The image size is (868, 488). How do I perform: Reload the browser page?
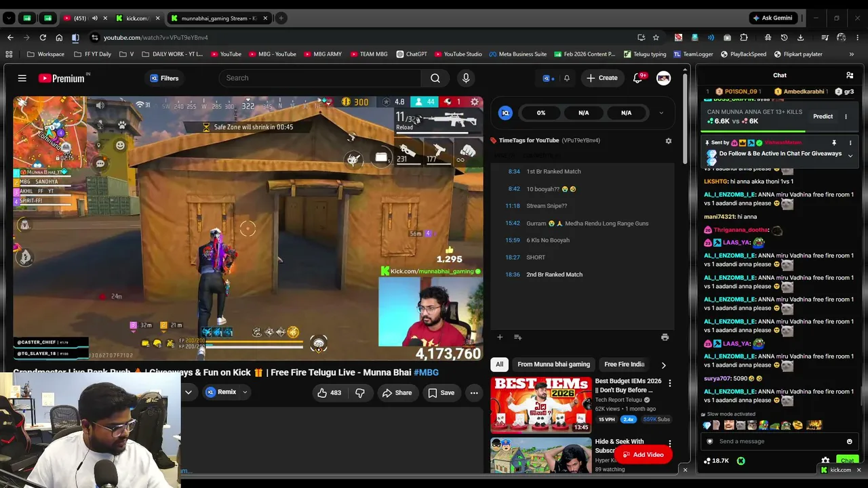pos(43,37)
